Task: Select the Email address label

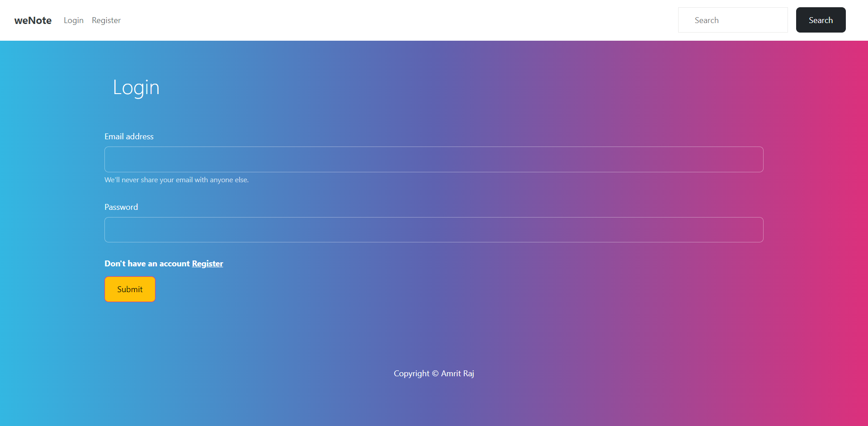Action: point(129,137)
